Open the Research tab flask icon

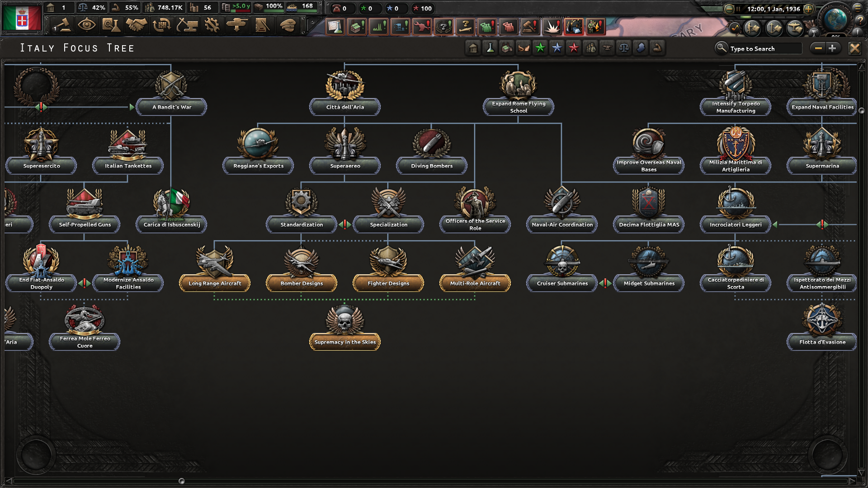coord(111,25)
